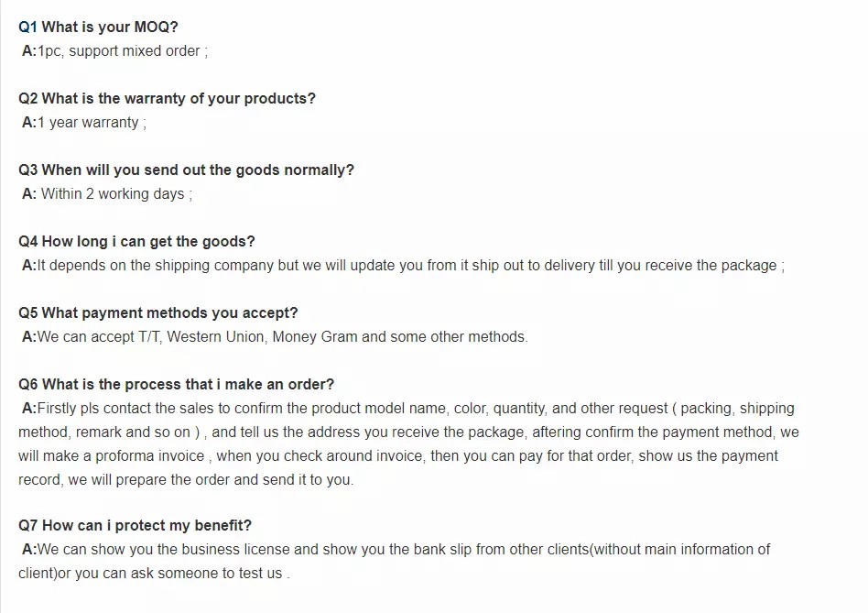Click 'Q4 How long i can get the goods?'
The image size is (868, 613).
(136, 242)
